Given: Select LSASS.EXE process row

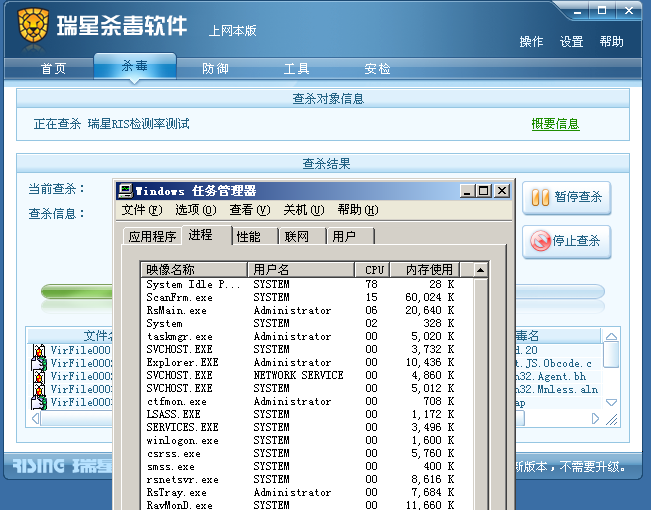Looking at the screenshot, I should (307, 414).
